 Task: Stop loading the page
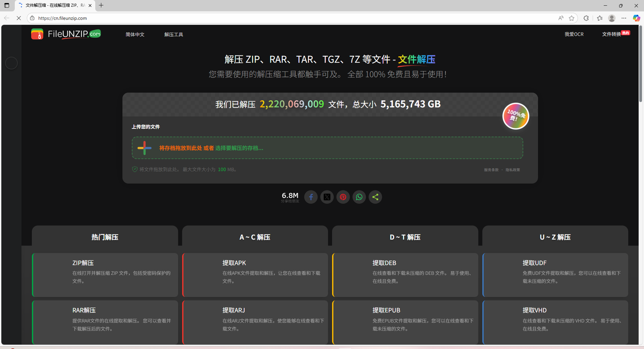coord(18,18)
